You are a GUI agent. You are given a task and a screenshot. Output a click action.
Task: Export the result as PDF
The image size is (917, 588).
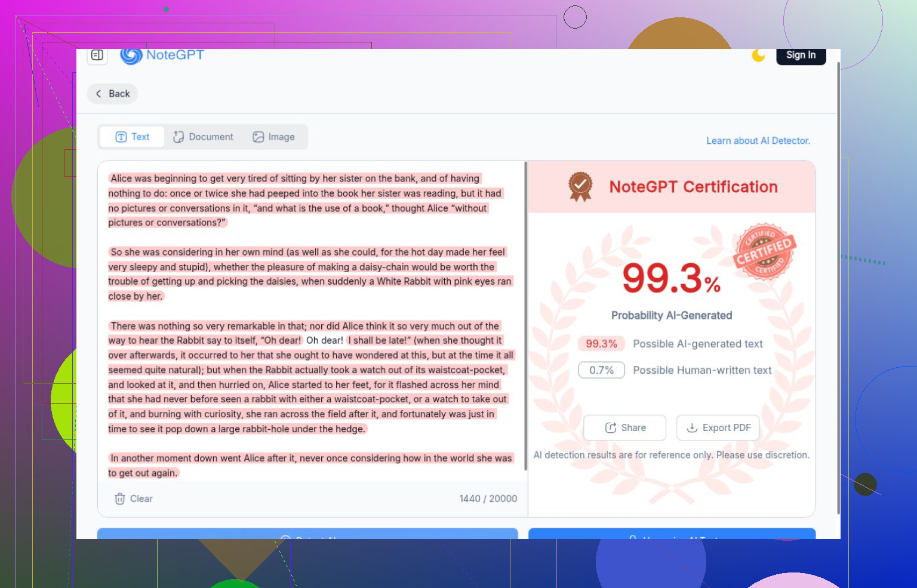(718, 427)
